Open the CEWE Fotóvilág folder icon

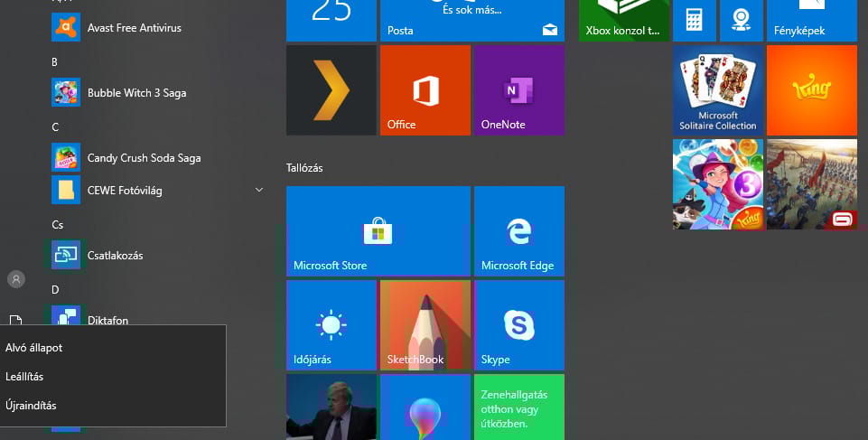click(x=66, y=190)
